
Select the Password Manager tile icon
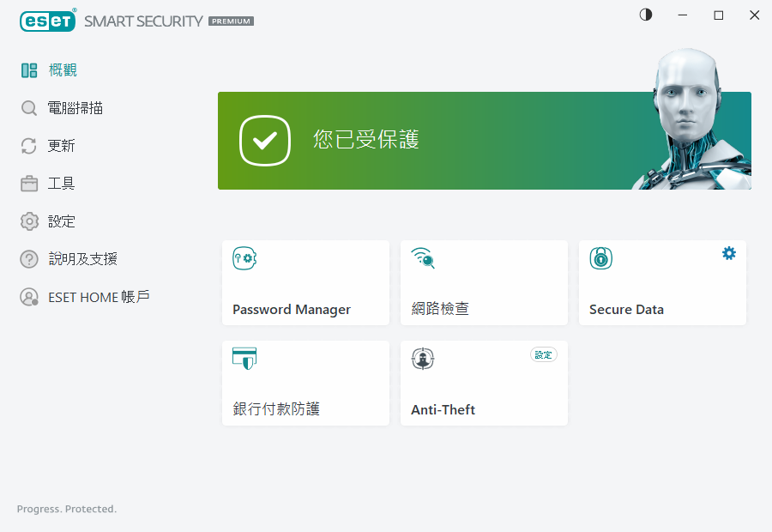[244, 258]
